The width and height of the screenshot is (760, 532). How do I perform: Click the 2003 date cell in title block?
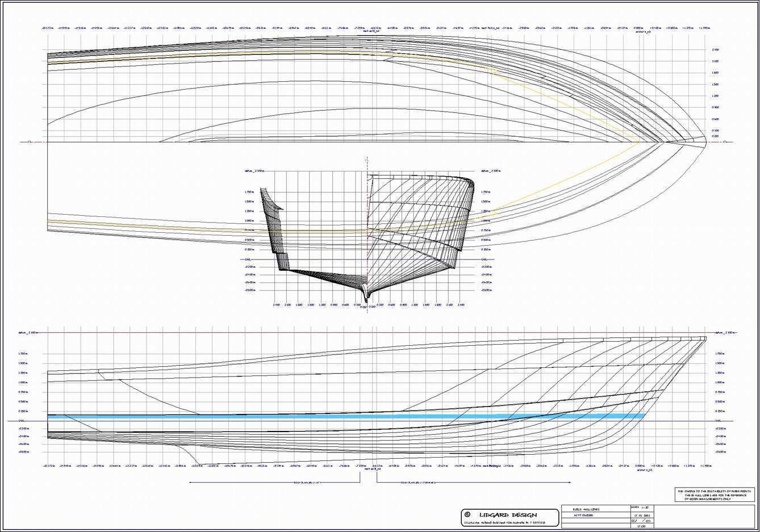tap(642, 514)
